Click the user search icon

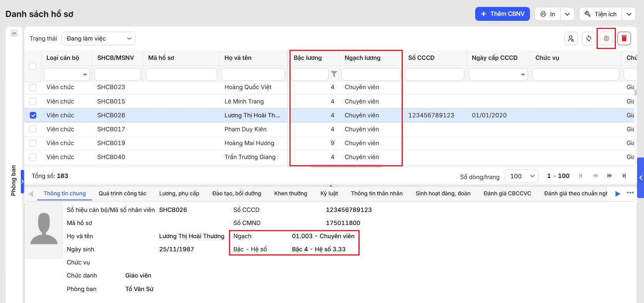click(x=571, y=39)
